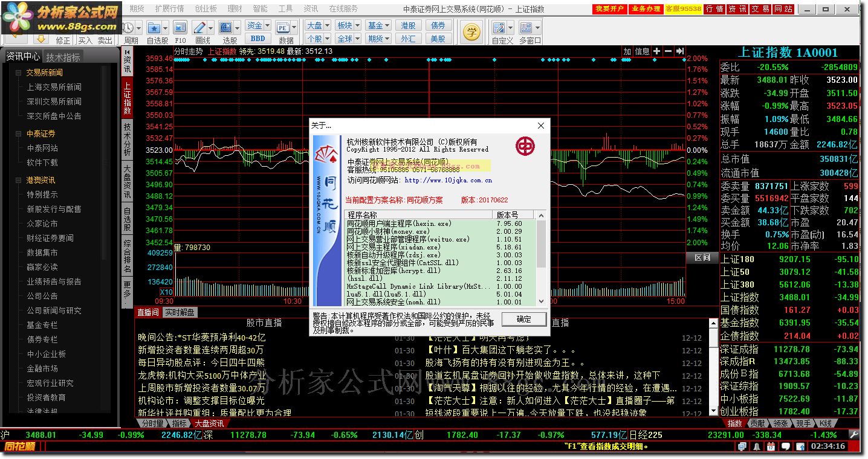The image size is (868, 459).
Task: Open news 每日异动股点评：今日四牛四熊
Action: click(201, 363)
